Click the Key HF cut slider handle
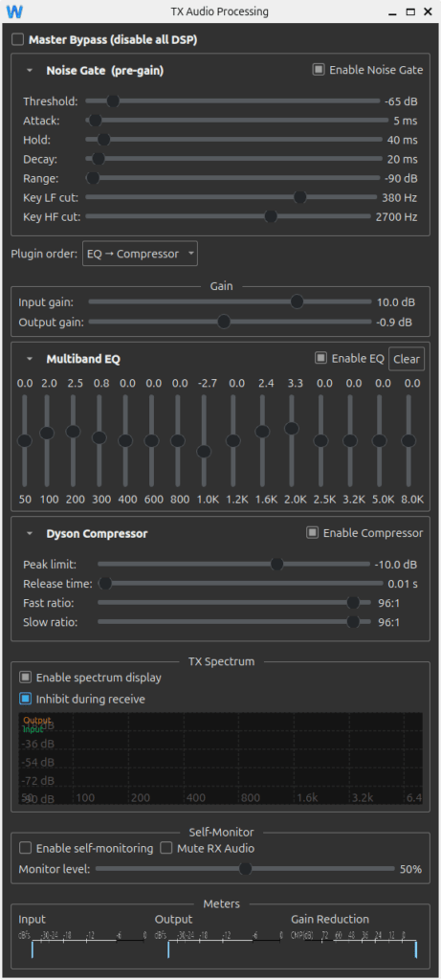Screen dimensions: 441x980 pyautogui.click(x=271, y=217)
